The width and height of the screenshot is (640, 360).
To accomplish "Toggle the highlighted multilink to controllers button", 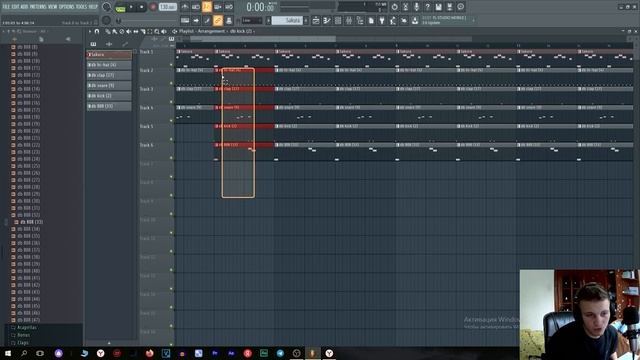I will click(218, 20).
